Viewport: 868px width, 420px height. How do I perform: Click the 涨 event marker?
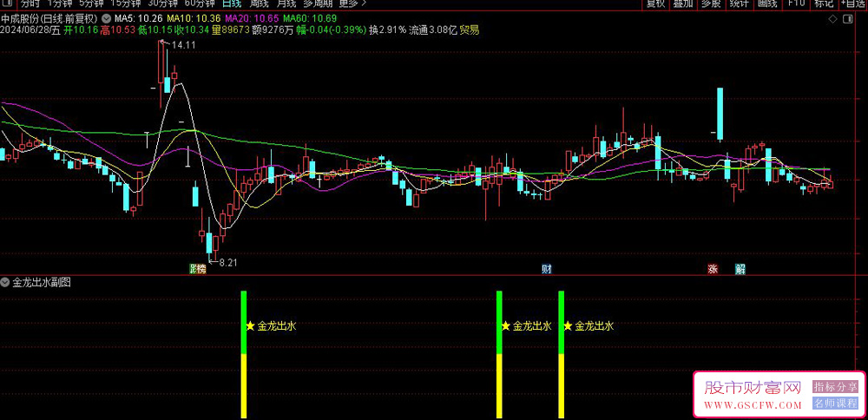[x=713, y=270]
